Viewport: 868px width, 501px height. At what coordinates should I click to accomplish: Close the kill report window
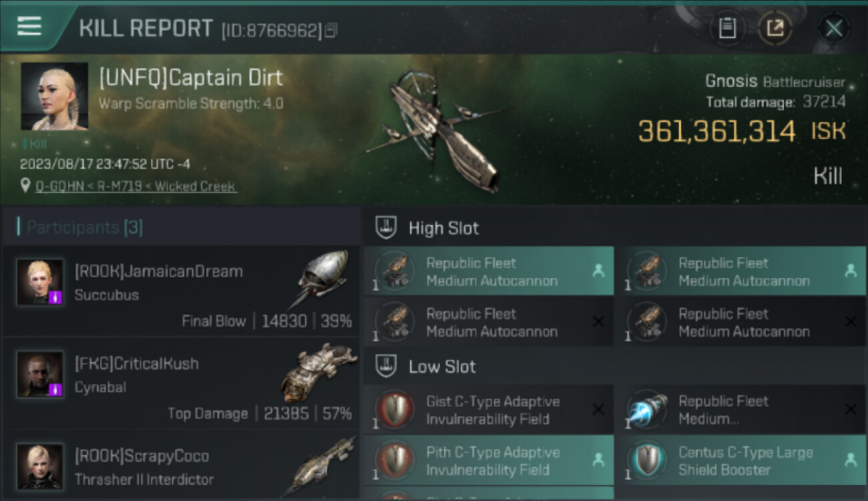(x=833, y=28)
